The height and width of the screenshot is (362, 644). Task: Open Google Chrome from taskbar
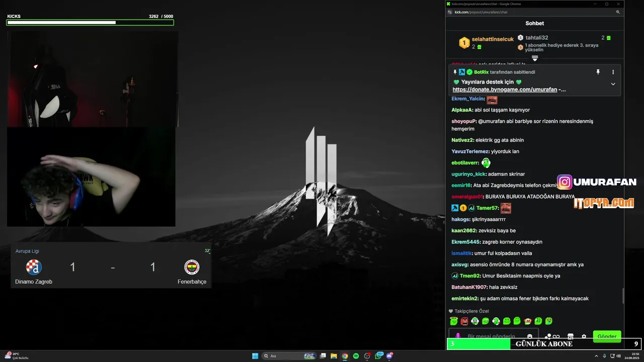coord(345,356)
